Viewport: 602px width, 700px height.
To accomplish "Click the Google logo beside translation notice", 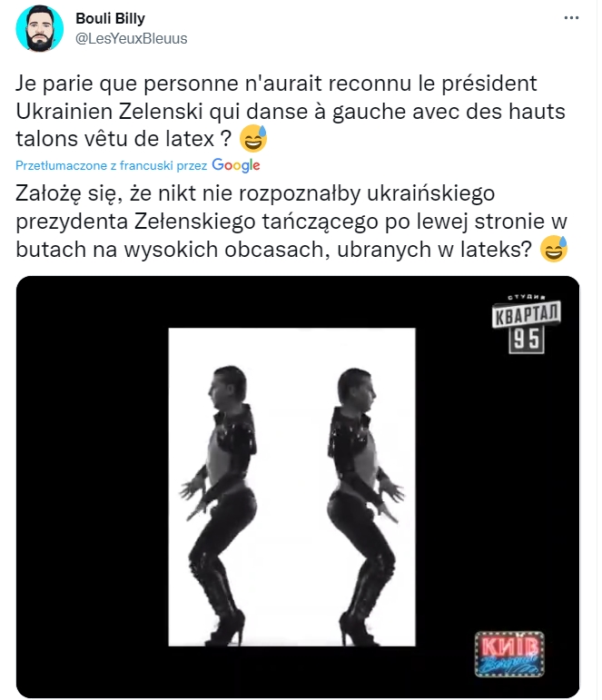I will tap(236, 165).
